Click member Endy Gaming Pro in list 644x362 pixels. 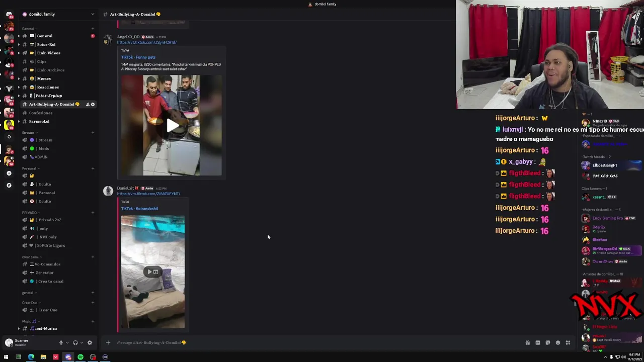point(611,218)
